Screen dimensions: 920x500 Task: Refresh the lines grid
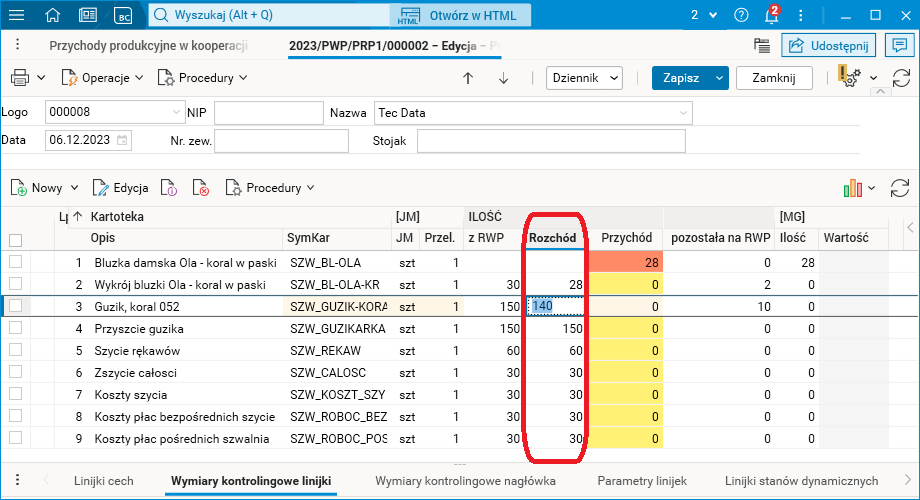(x=899, y=188)
